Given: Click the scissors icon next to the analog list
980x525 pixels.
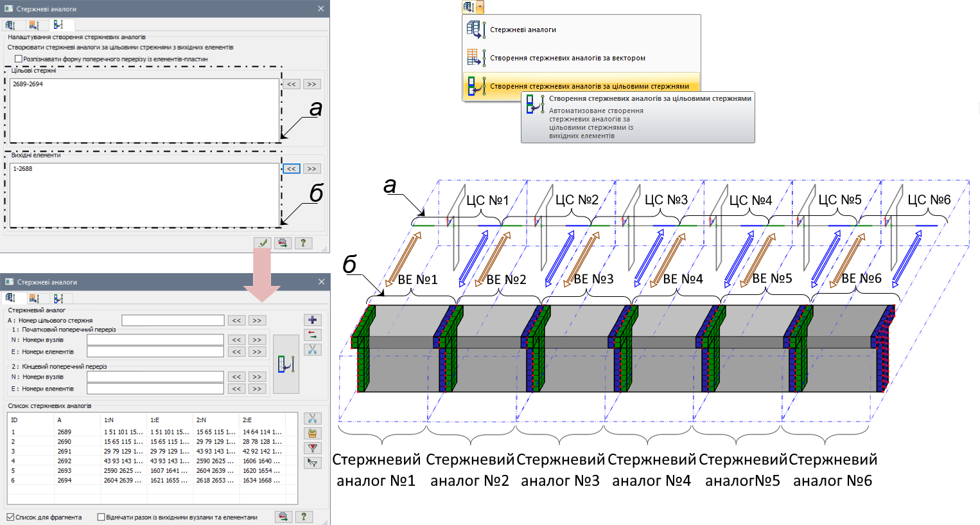Looking at the screenshot, I should pos(312,419).
